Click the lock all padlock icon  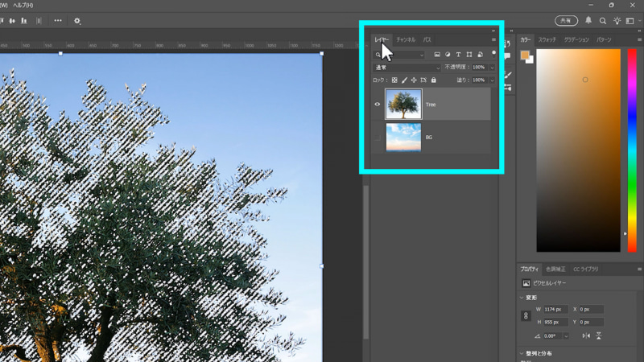[433, 80]
